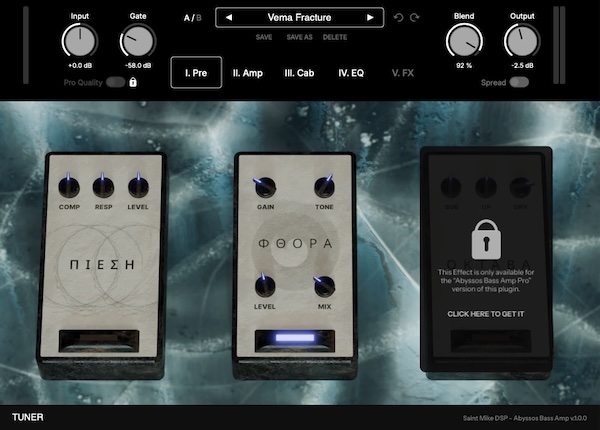This screenshot has width=600, height=430.
Task: Click the +0.0 dB Input value
Action: (x=80, y=65)
